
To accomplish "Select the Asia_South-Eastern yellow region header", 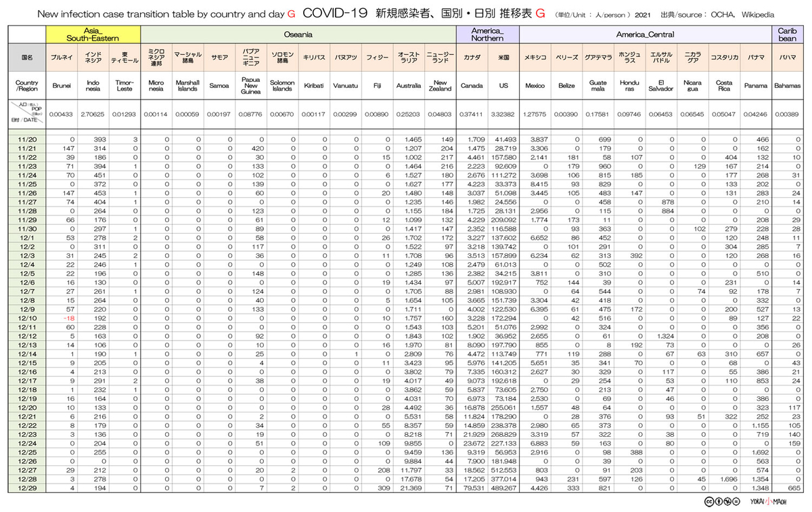I will pyautogui.click(x=94, y=35).
